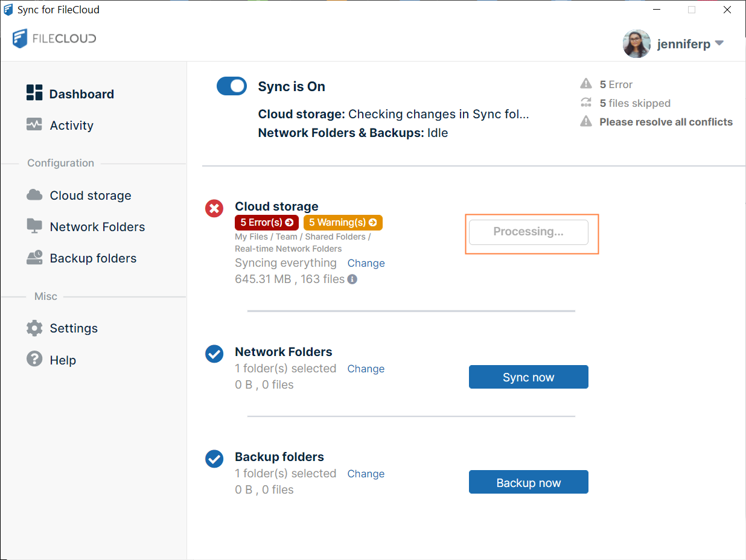Click the Settings gear icon
The width and height of the screenshot is (746, 560).
coord(34,328)
